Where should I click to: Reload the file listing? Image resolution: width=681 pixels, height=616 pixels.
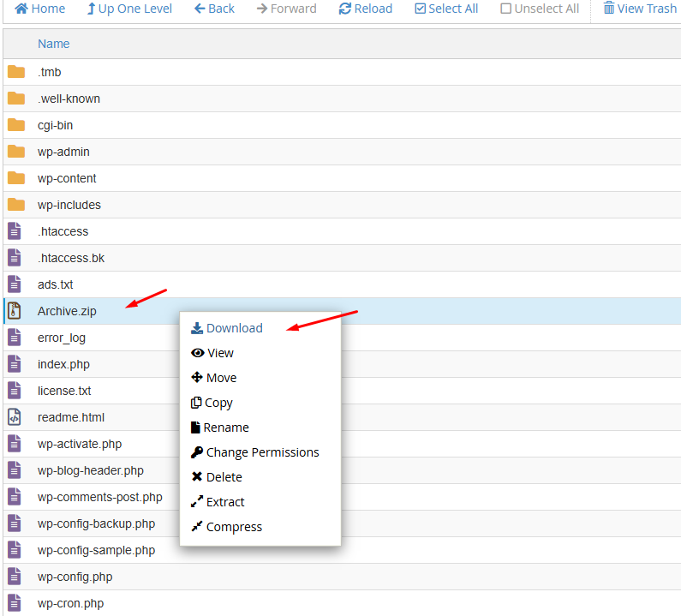pyautogui.click(x=366, y=9)
